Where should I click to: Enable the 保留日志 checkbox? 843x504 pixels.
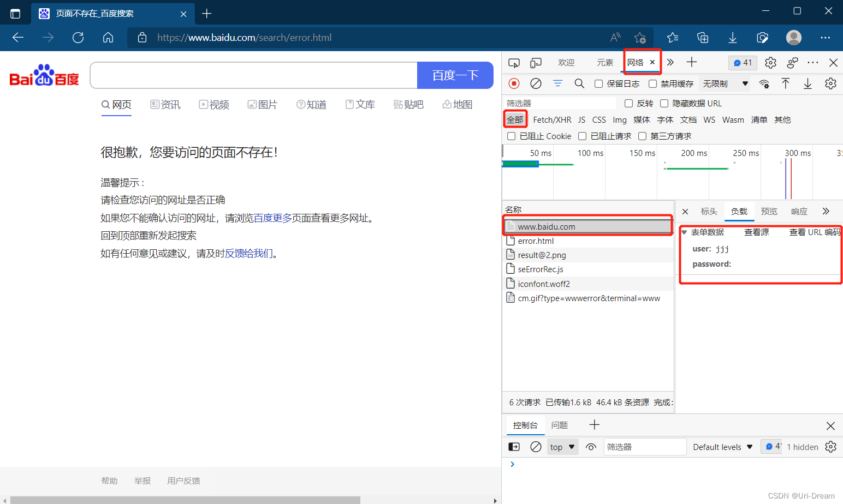[599, 84]
